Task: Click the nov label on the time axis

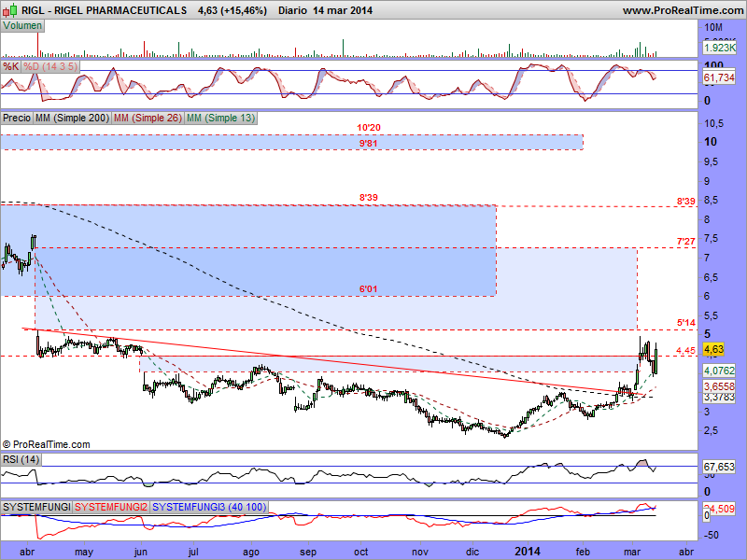Action: tap(419, 552)
